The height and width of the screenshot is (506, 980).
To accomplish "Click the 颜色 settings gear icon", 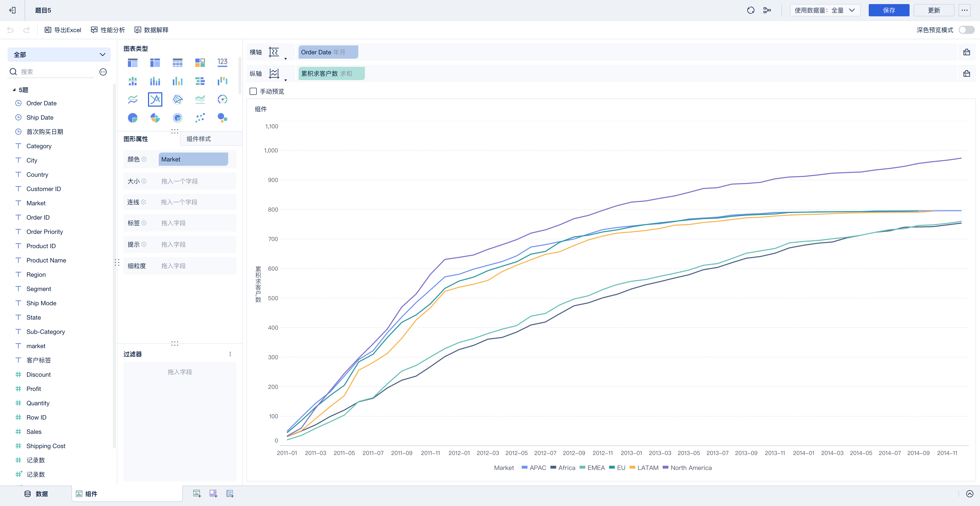I will (144, 159).
